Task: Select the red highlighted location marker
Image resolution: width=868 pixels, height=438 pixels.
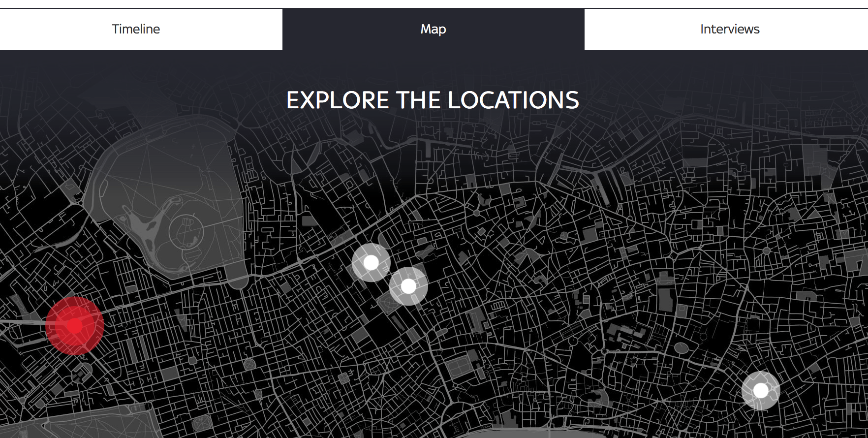Action: point(74,326)
